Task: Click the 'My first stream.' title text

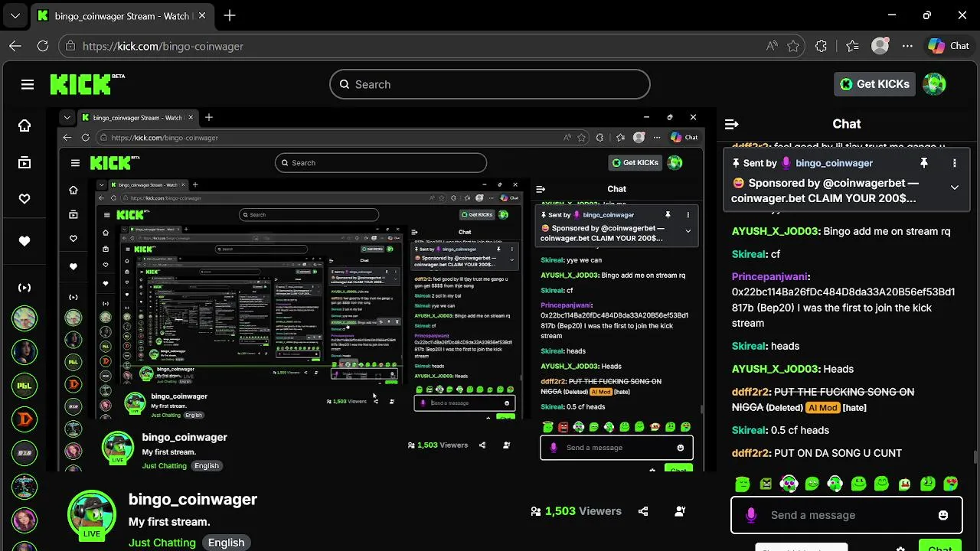Action: pyautogui.click(x=169, y=522)
